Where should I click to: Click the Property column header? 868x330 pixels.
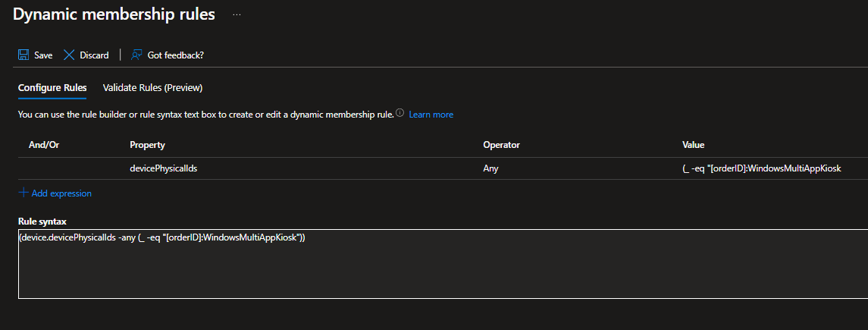tap(147, 145)
